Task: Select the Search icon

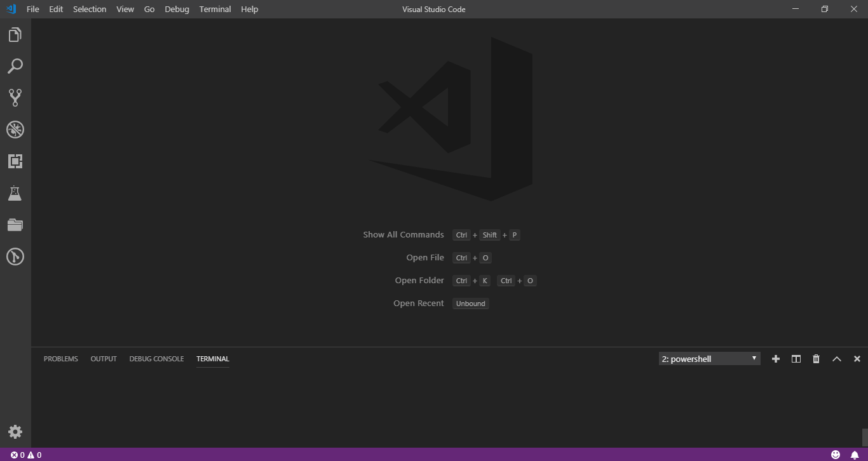Action: [15, 66]
